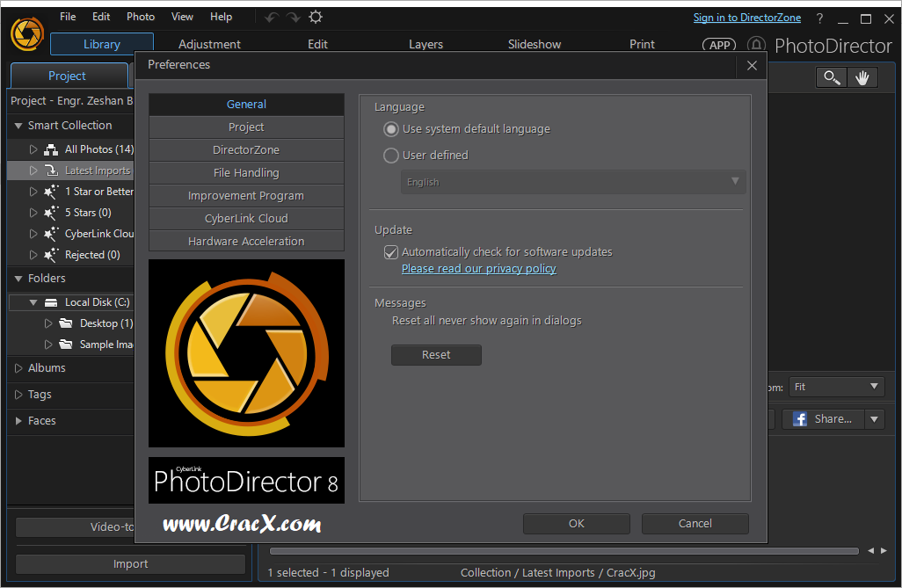
Task: Click the PhotoDirector aperture logo at top left
Action: pyautogui.click(x=27, y=33)
